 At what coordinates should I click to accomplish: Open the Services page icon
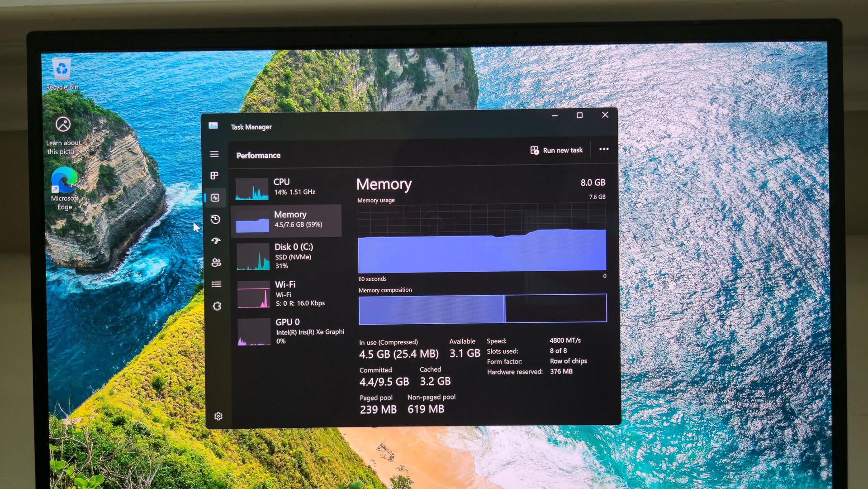click(x=217, y=307)
